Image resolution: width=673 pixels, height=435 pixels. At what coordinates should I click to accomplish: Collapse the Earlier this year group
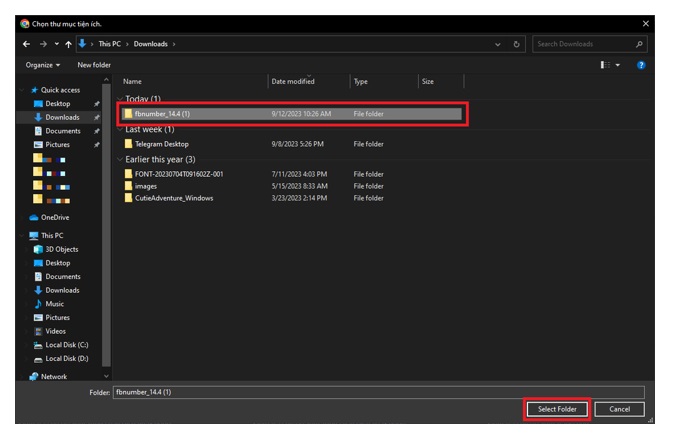coord(120,160)
